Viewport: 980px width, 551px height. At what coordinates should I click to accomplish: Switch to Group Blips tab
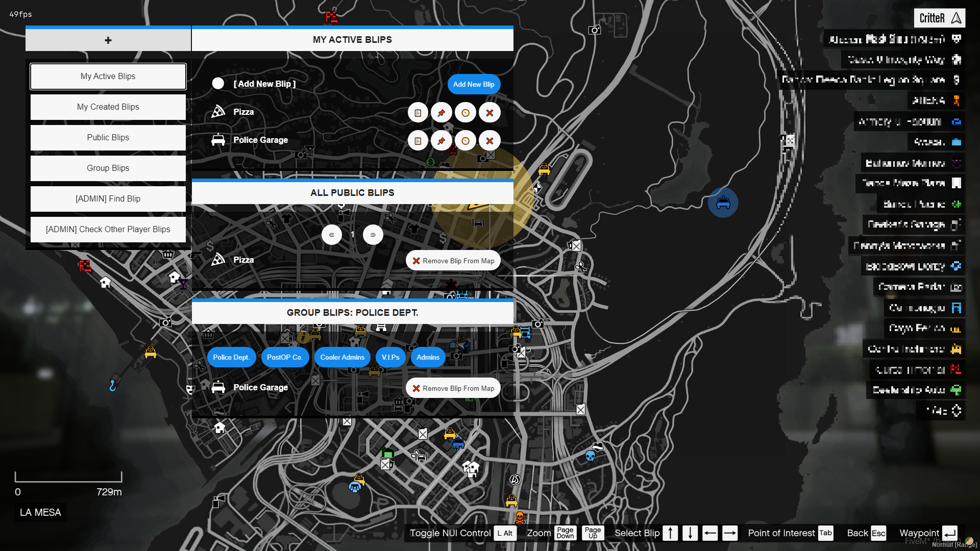[108, 168]
